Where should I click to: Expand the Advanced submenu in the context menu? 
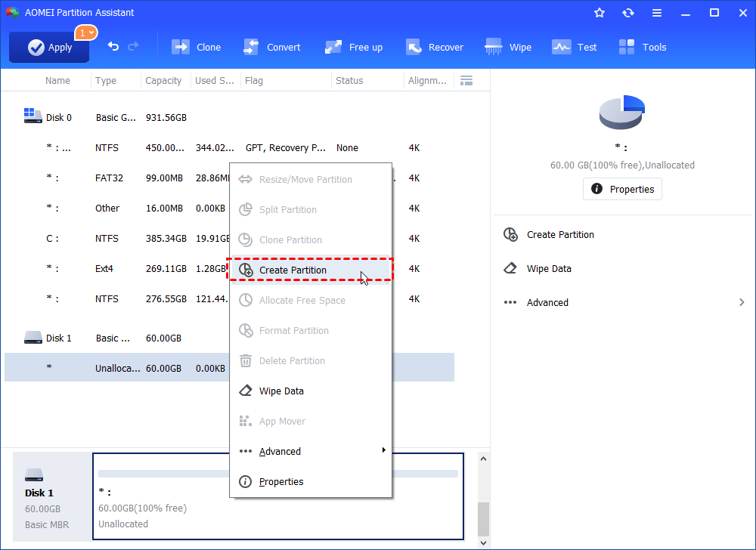[280, 451]
